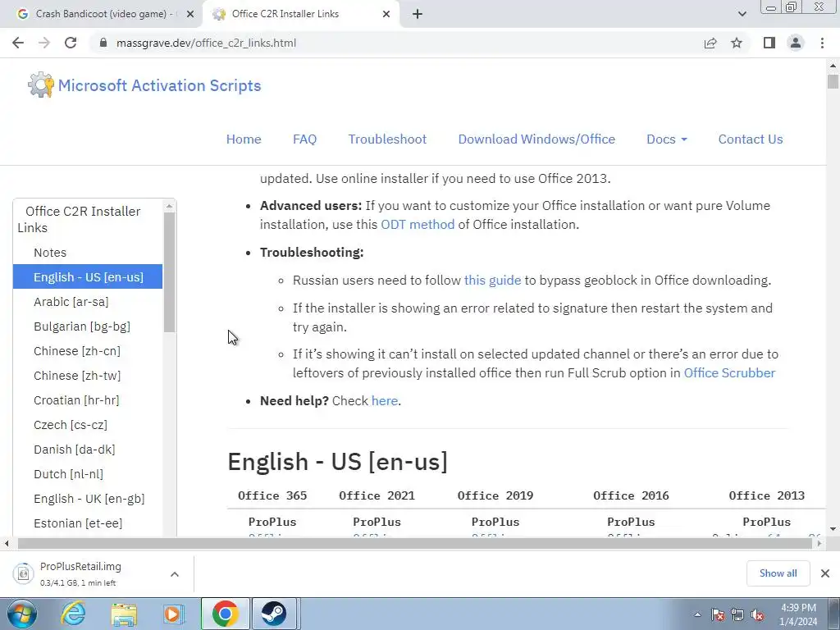Select Chinese [zh-tw] in sidebar
The height and width of the screenshot is (630, 840).
pyautogui.click(x=76, y=376)
